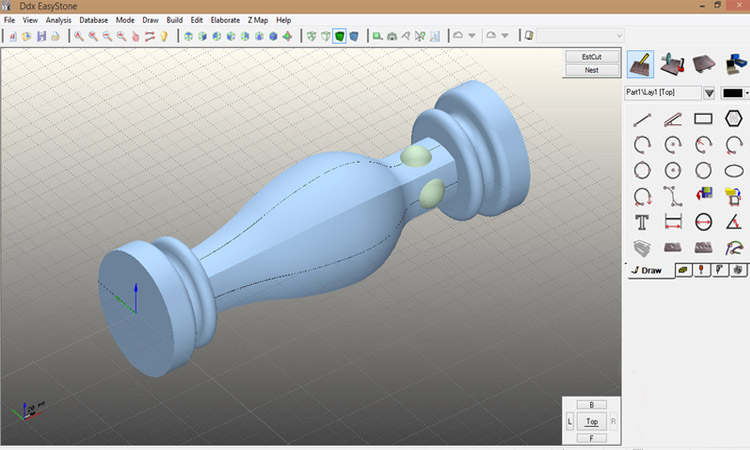The image size is (750, 450).
Task: Toggle the hidden-line render mode
Action: [x=326, y=36]
